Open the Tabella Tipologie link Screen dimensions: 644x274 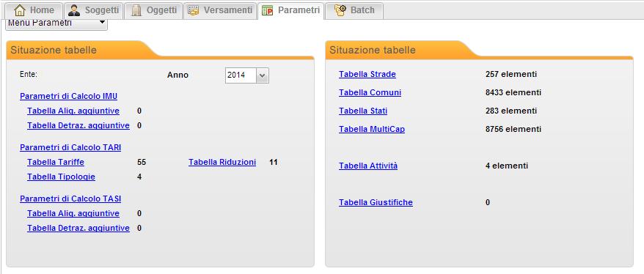tap(61, 177)
